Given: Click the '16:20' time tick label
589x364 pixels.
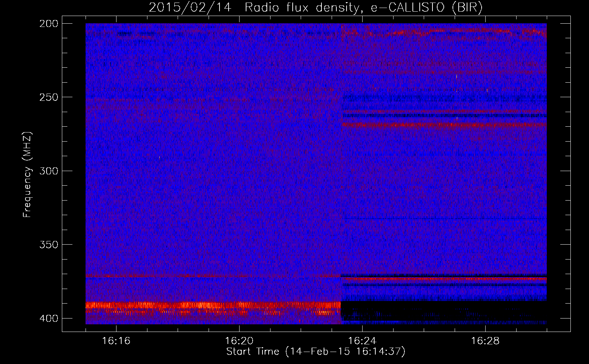Looking at the screenshot, I should pyautogui.click(x=239, y=341).
